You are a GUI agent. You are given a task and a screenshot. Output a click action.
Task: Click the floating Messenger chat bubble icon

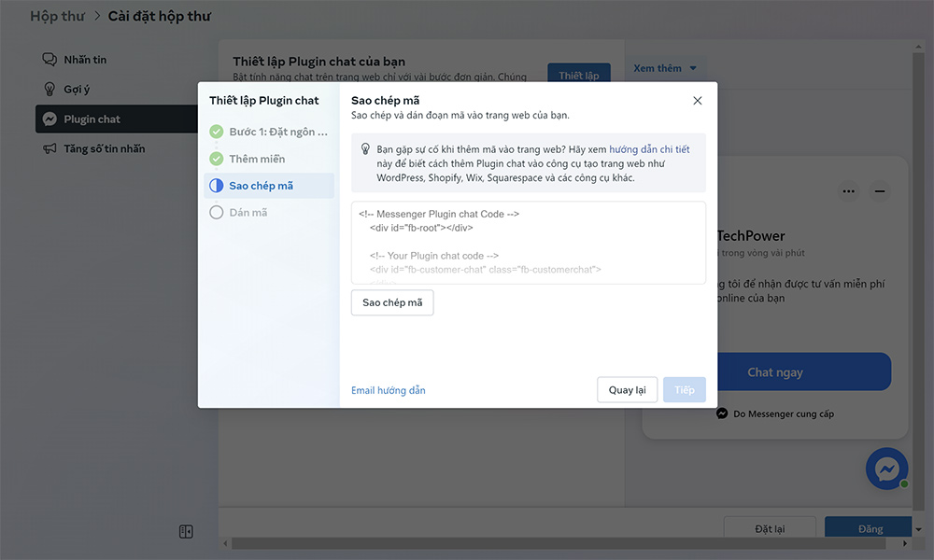coord(886,469)
